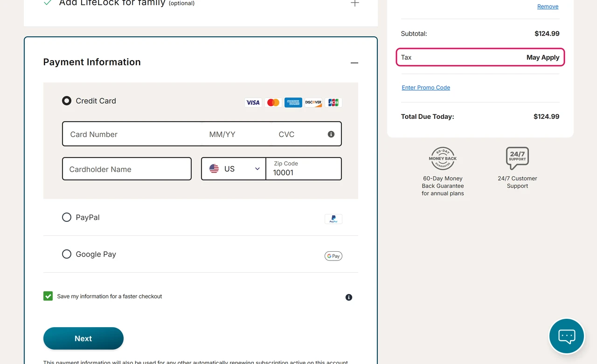Uncheck Save my information checkbox
597x364 pixels.
point(48,296)
